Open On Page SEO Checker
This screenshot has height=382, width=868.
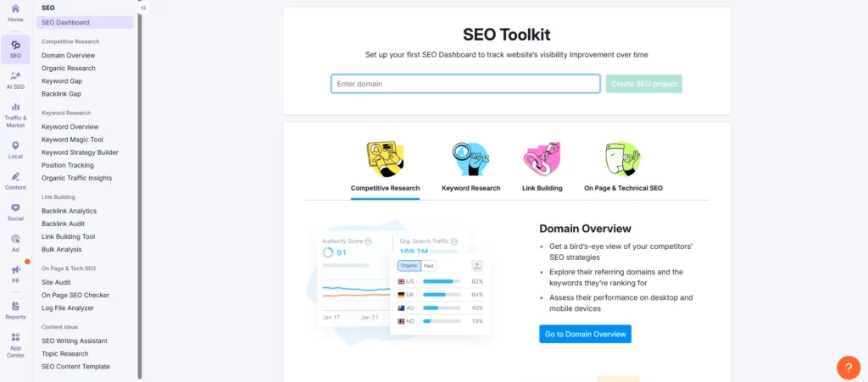click(x=75, y=296)
